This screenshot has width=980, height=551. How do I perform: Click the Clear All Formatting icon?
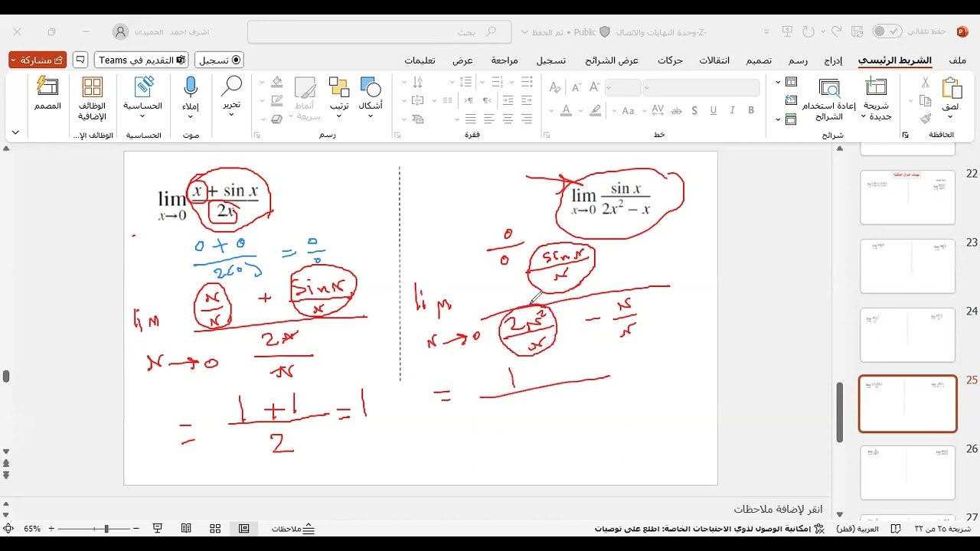point(555,88)
